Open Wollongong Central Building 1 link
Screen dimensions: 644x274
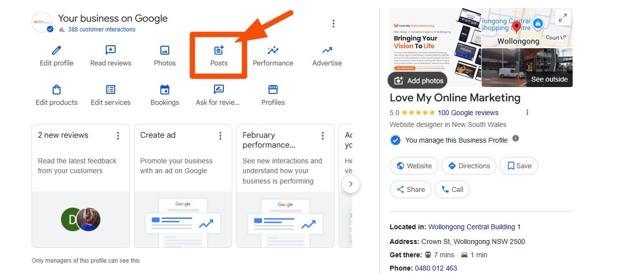click(474, 227)
